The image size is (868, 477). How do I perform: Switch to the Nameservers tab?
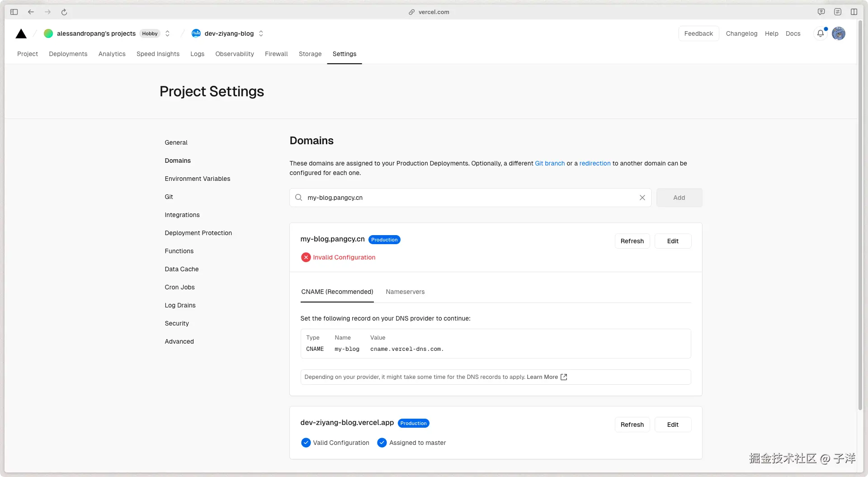tap(405, 292)
